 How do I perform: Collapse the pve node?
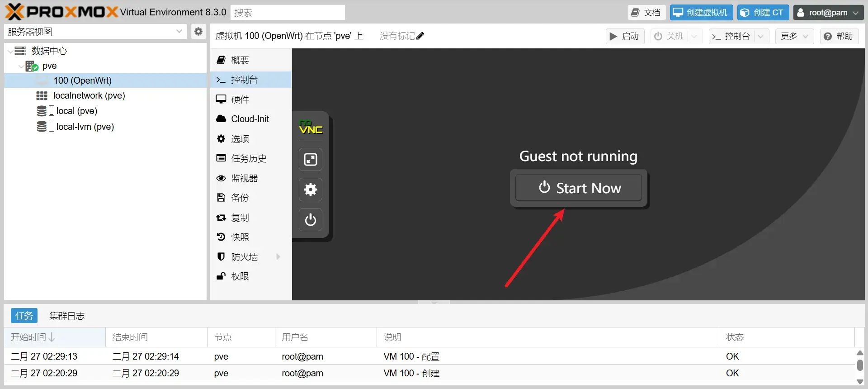tap(21, 66)
